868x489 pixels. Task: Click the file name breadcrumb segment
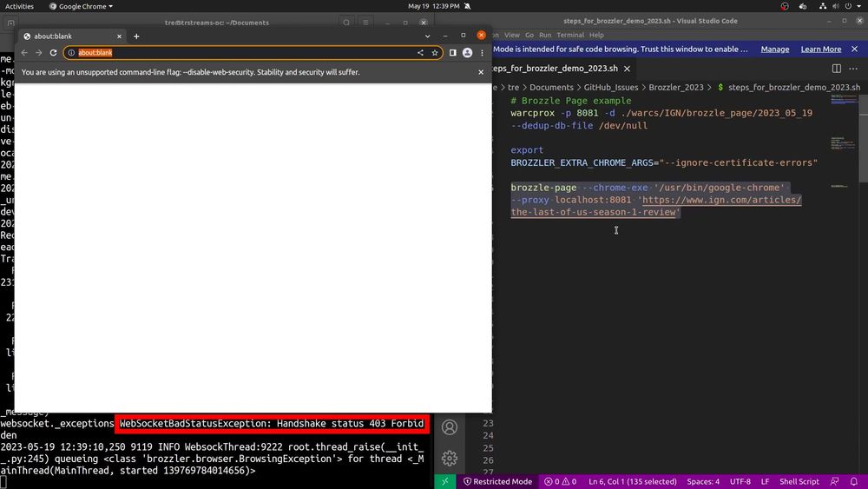[794, 88]
